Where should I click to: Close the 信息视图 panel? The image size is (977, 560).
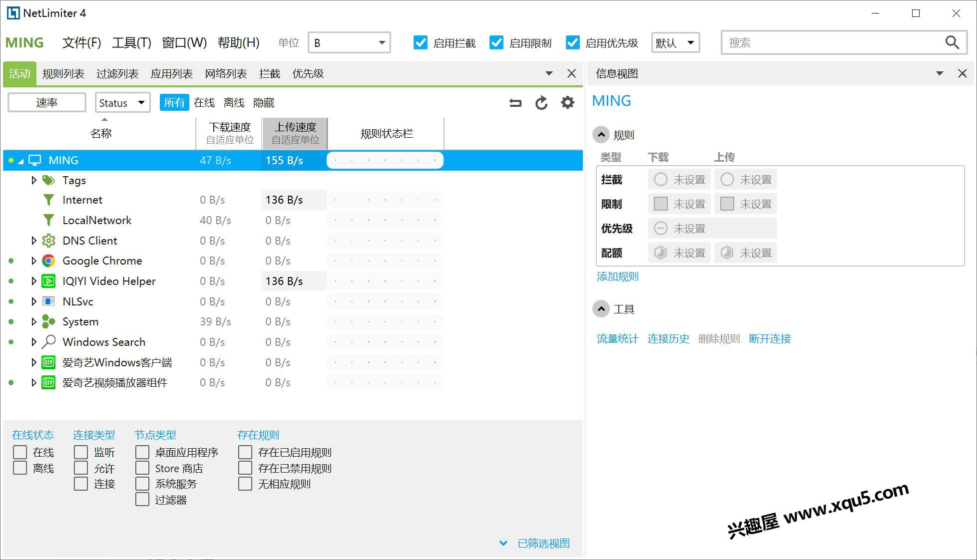coord(963,73)
